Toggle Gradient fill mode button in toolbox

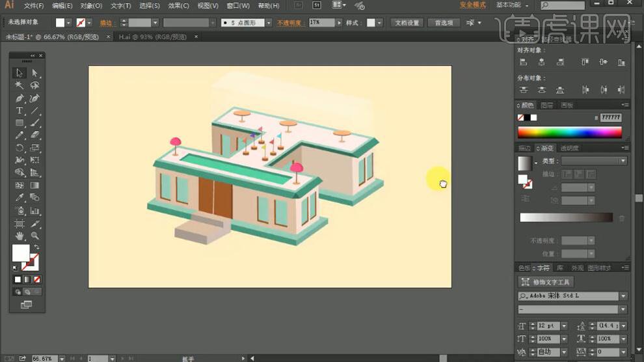27,279
